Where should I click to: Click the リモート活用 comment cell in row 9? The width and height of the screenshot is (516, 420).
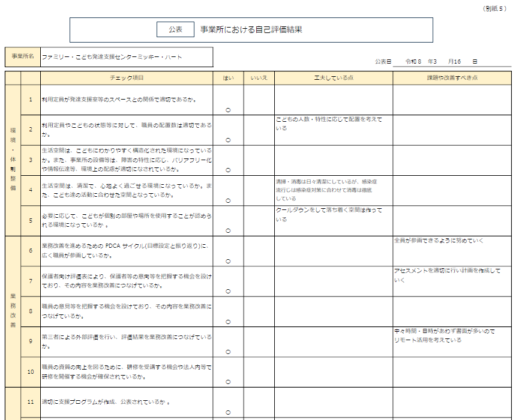[x=452, y=341]
